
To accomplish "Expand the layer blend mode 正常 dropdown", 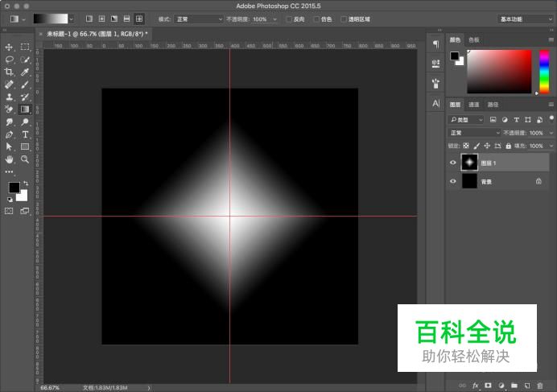I will (474, 133).
